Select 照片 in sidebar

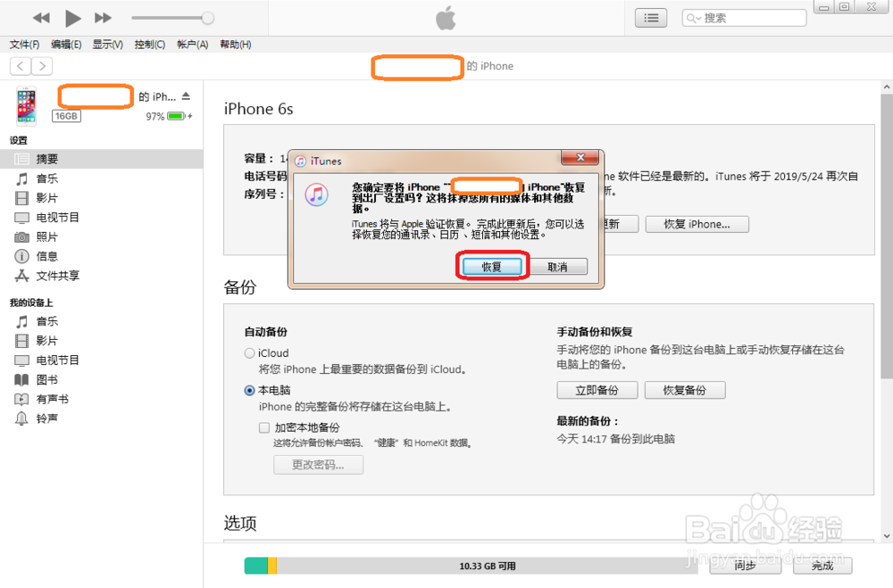tap(102, 236)
